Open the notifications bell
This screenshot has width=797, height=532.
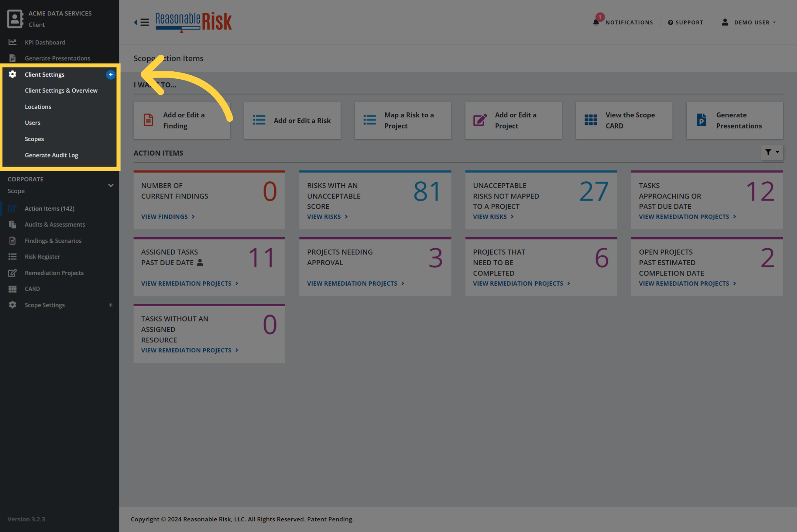click(596, 22)
